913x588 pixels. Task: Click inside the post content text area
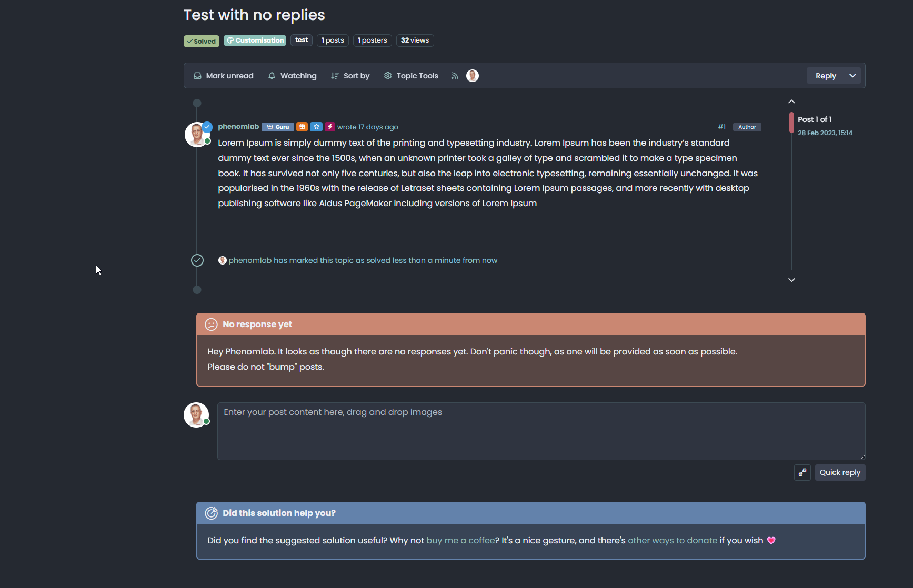(x=540, y=431)
